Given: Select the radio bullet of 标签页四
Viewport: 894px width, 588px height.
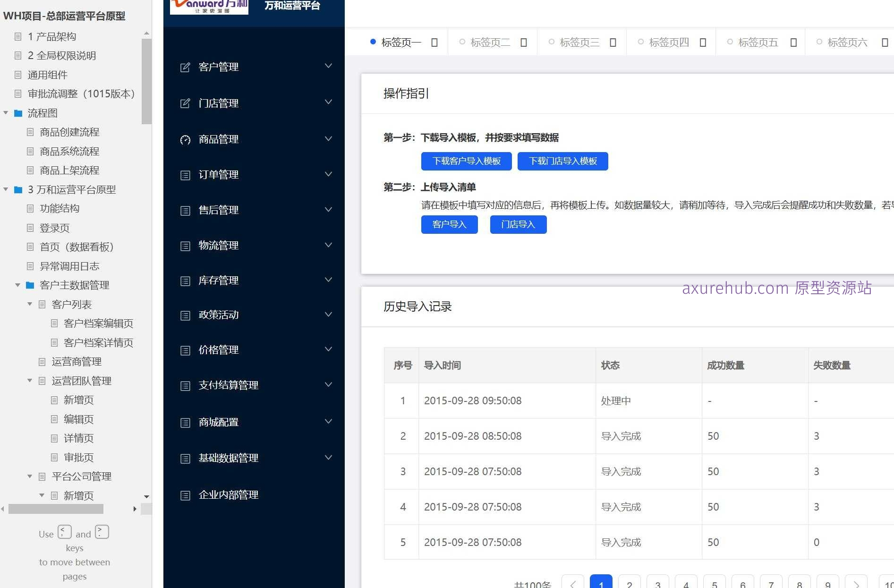Looking at the screenshot, I should point(640,41).
